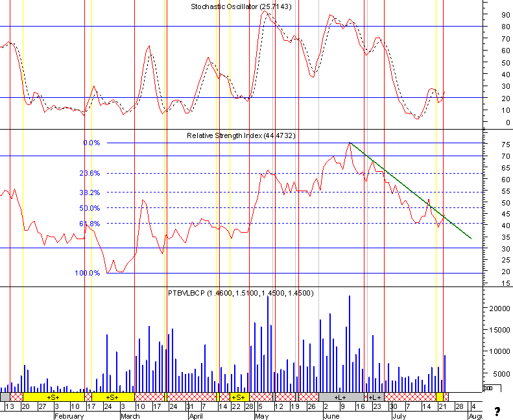Select the PTBVLBCP price title
Viewport: 513px width, 420px height.
(241, 293)
